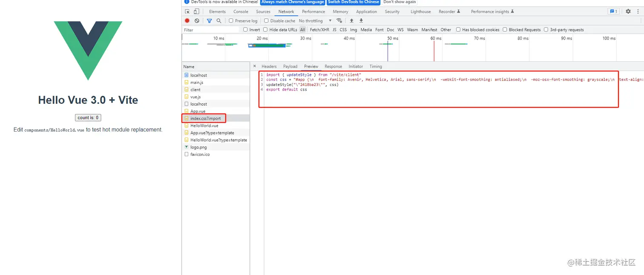
Task: Open the issues counter badge
Action: pyautogui.click(x=614, y=11)
